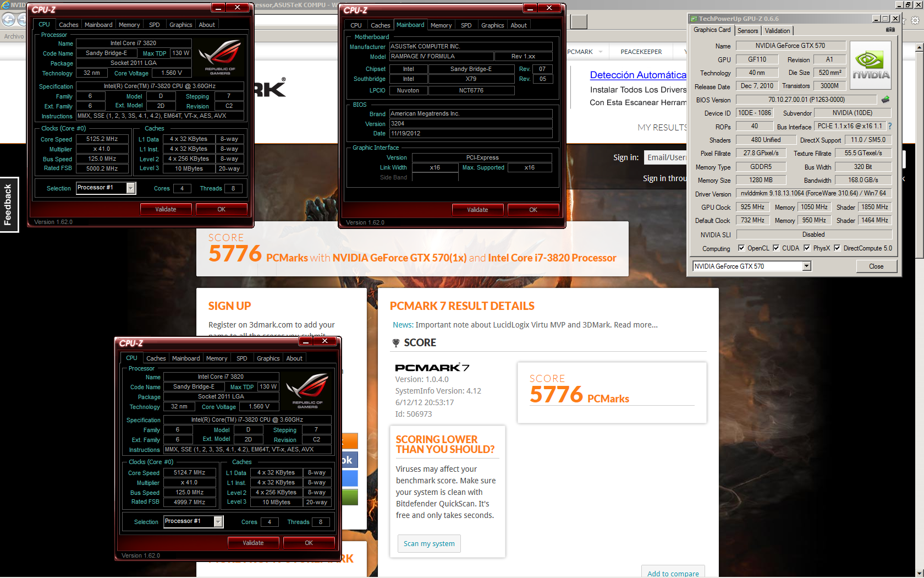Click the browser window restore button
924x578 pixels.
click(908, 4)
